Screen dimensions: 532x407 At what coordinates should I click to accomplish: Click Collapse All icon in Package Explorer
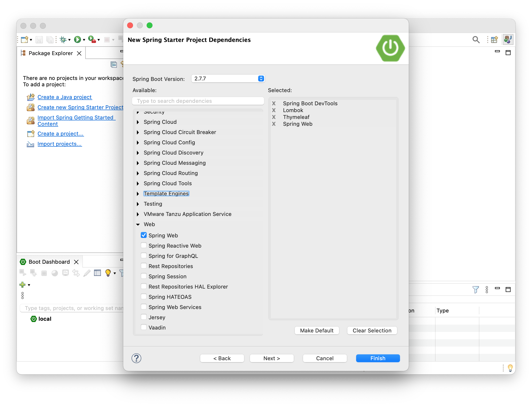pyautogui.click(x=114, y=64)
